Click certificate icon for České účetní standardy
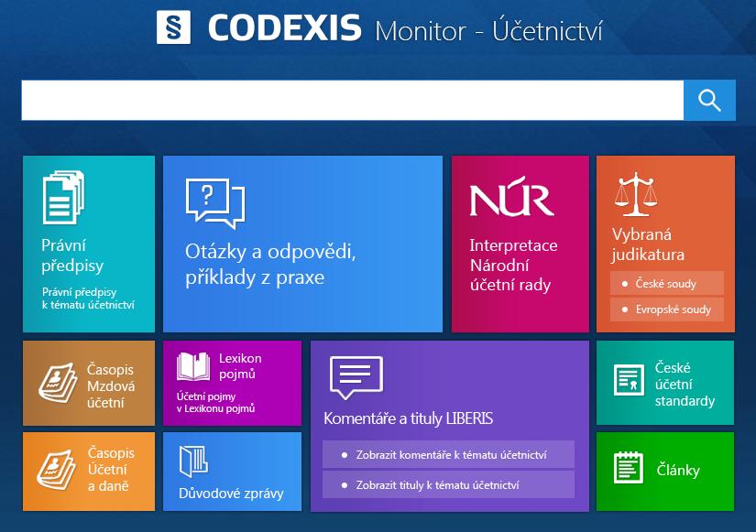This screenshot has height=532, width=756. [629, 380]
